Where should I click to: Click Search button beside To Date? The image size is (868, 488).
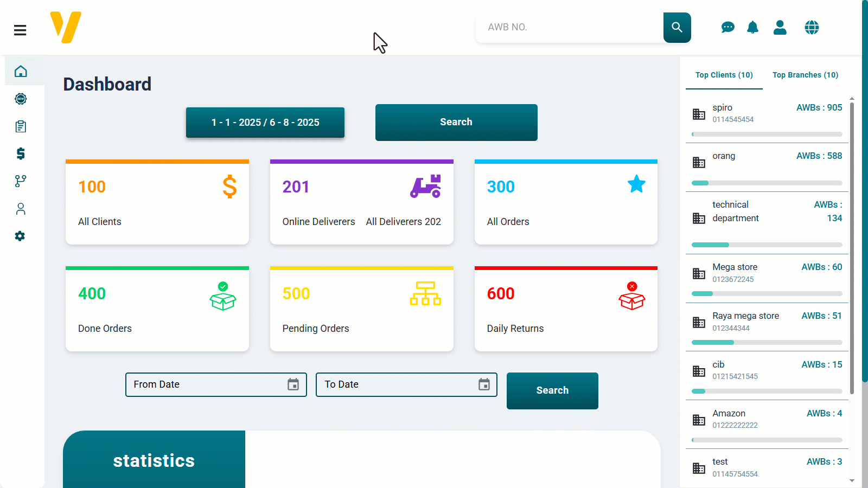(x=552, y=390)
